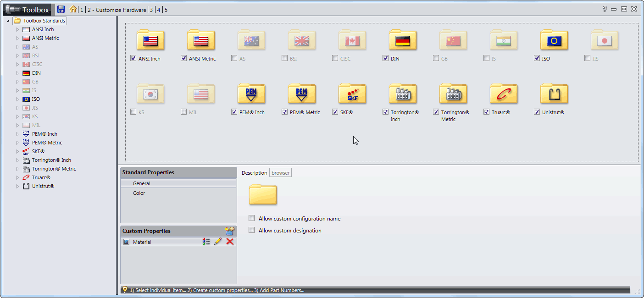The height and width of the screenshot is (298, 644).
Task: Expand Torrington Inch node in tree
Action: click(17, 160)
